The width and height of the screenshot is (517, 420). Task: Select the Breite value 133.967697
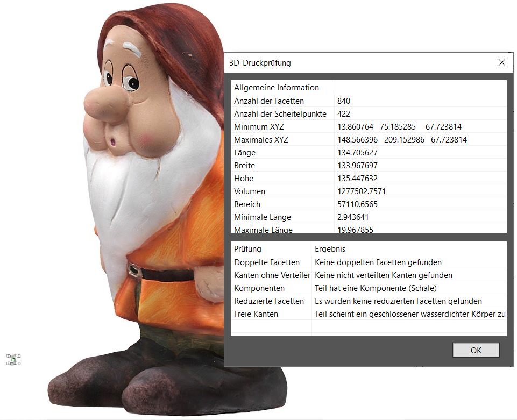tap(357, 166)
